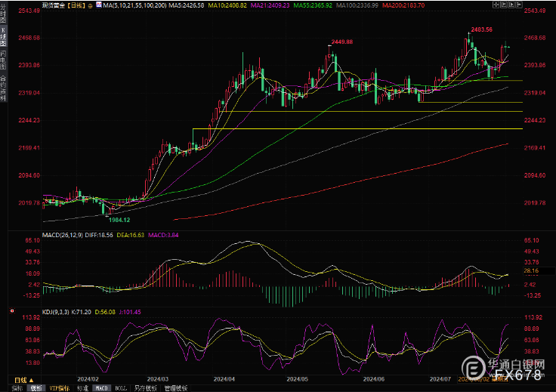The image size is (556, 392).
Task: Toggle the 标准 indicator button
Action: [82, 387]
